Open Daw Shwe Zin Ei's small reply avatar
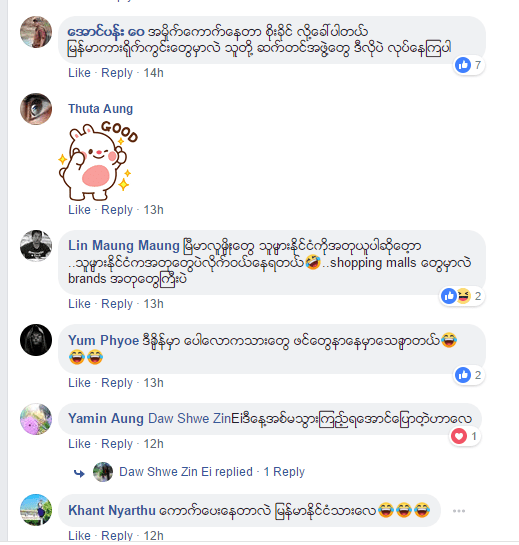519x545 pixels. pos(103,472)
